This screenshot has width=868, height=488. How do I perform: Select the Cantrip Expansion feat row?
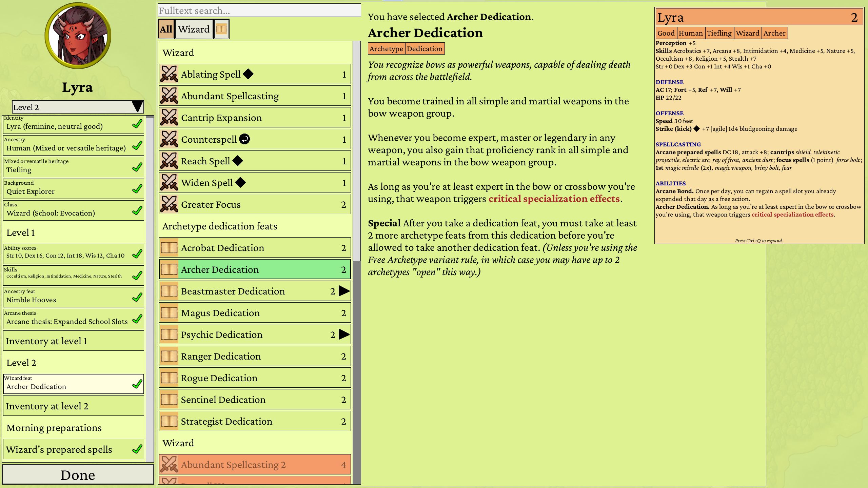click(x=255, y=117)
